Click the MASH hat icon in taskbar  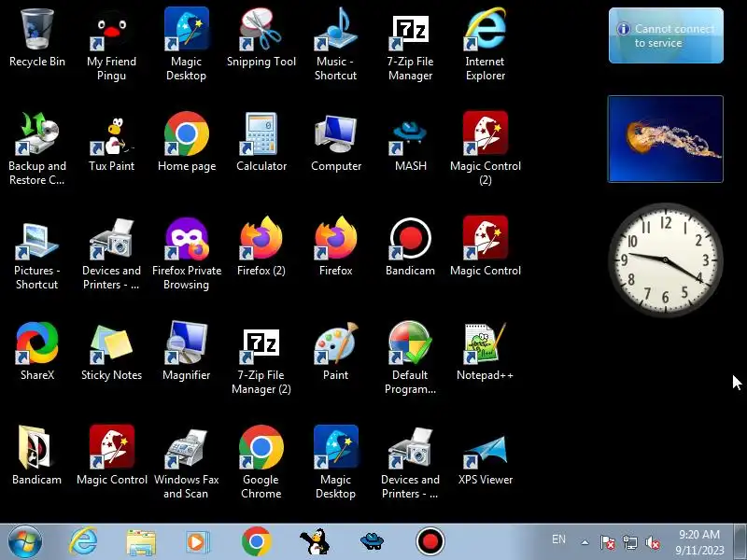[372, 541]
